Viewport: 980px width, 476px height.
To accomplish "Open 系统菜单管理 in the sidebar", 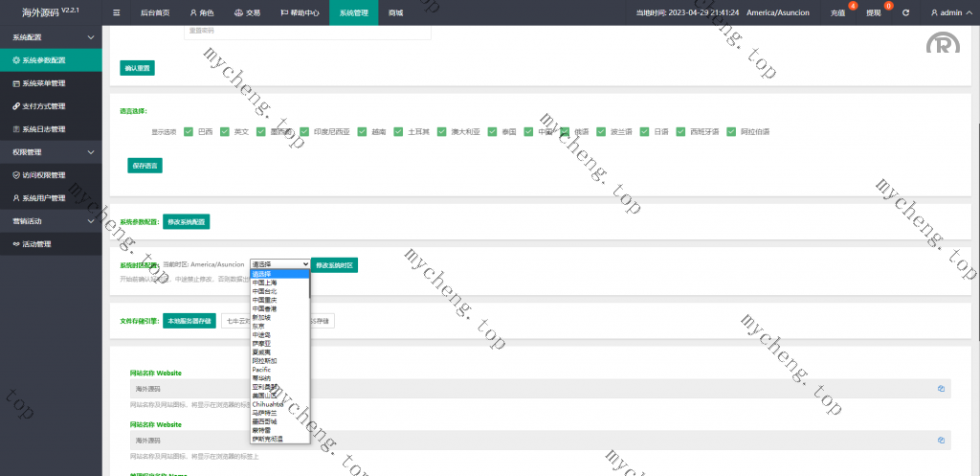I will [44, 83].
